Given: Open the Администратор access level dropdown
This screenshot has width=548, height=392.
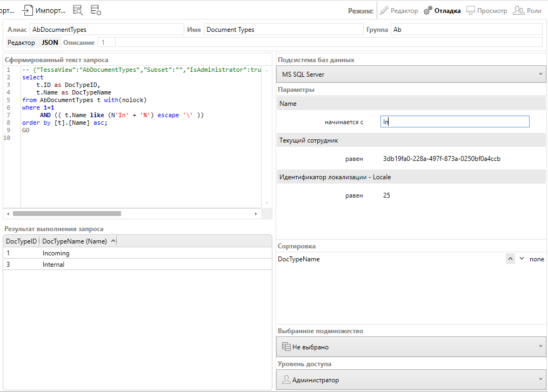Looking at the screenshot, I should pyautogui.click(x=411, y=380).
